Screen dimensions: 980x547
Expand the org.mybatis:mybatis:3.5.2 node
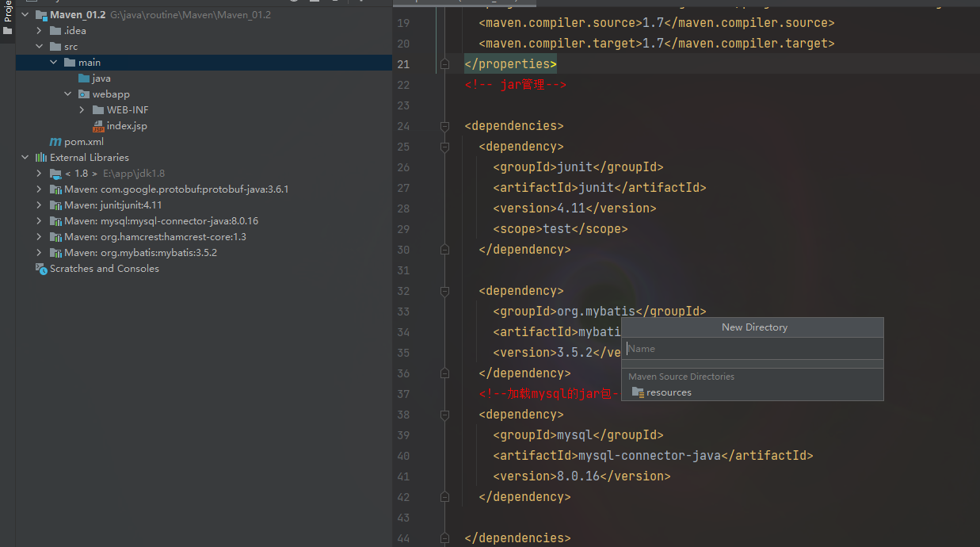click(x=39, y=253)
